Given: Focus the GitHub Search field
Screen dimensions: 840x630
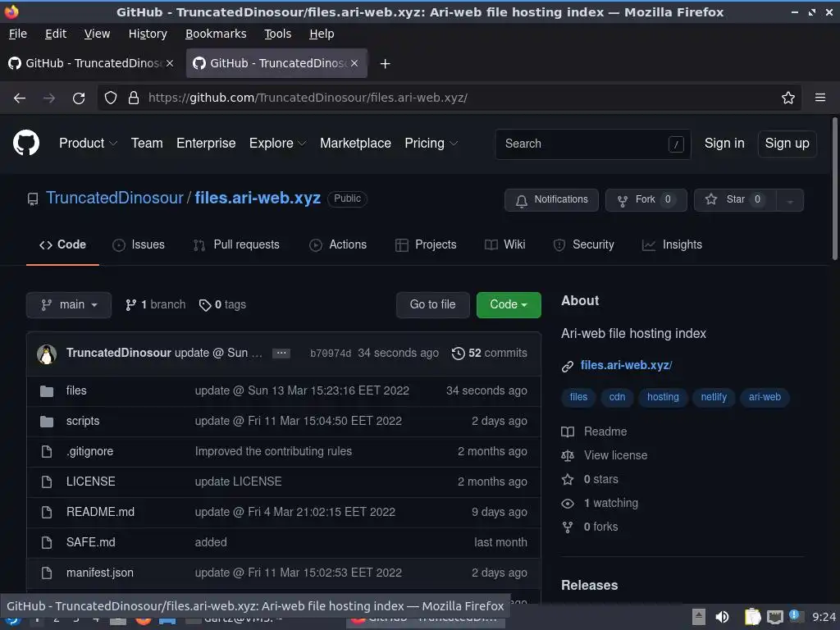Looking at the screenshot, I should [x=593, y=144].
